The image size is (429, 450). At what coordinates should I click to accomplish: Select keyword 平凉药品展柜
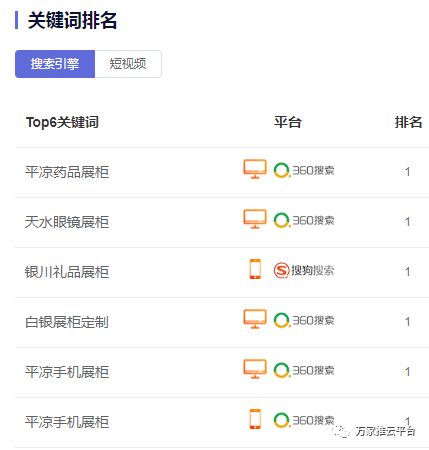coord(67,172)
